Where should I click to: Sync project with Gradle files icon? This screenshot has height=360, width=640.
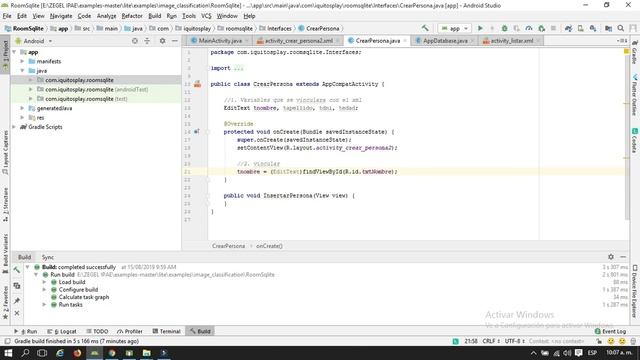[x=569, y=28]
